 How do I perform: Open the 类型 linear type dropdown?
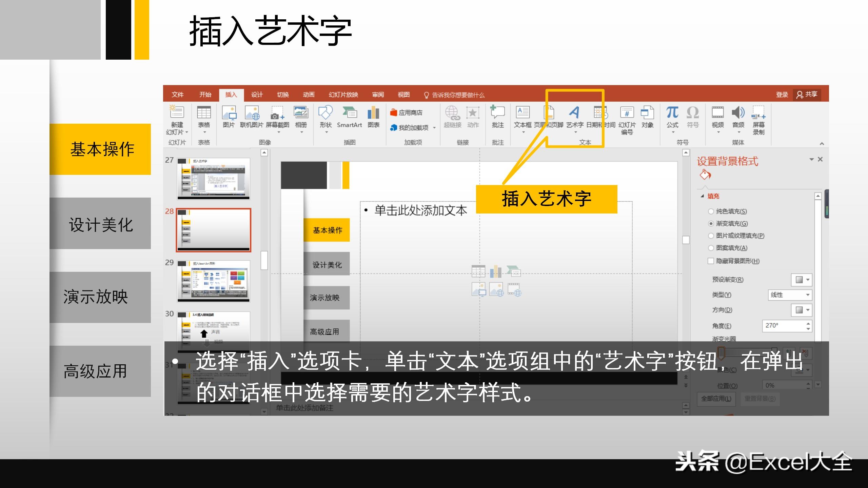coord(790,295)
